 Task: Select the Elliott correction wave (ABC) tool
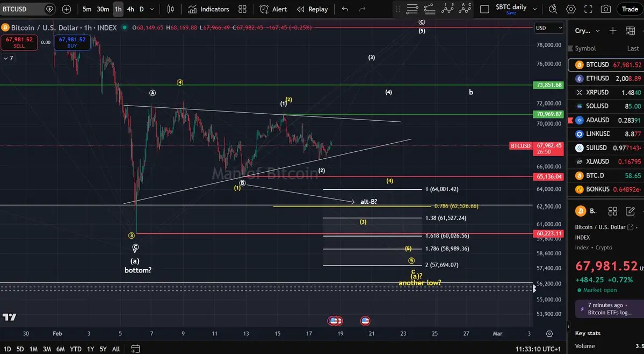click(x=465, y=8)
